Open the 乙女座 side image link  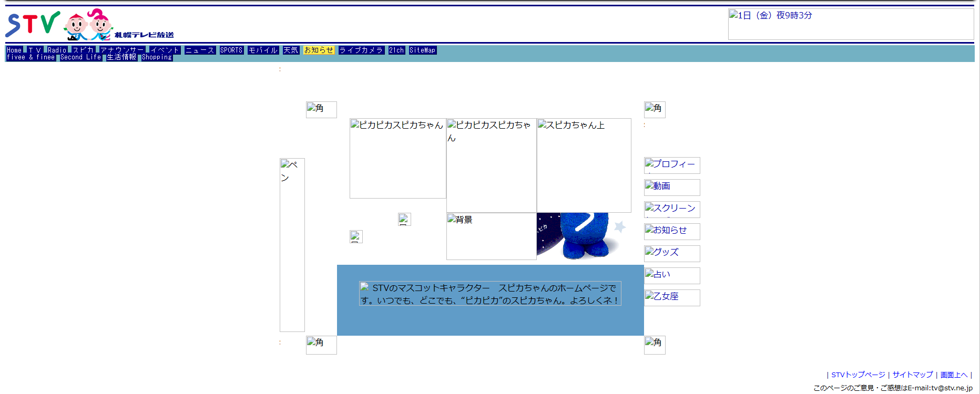tap(672, 297)
